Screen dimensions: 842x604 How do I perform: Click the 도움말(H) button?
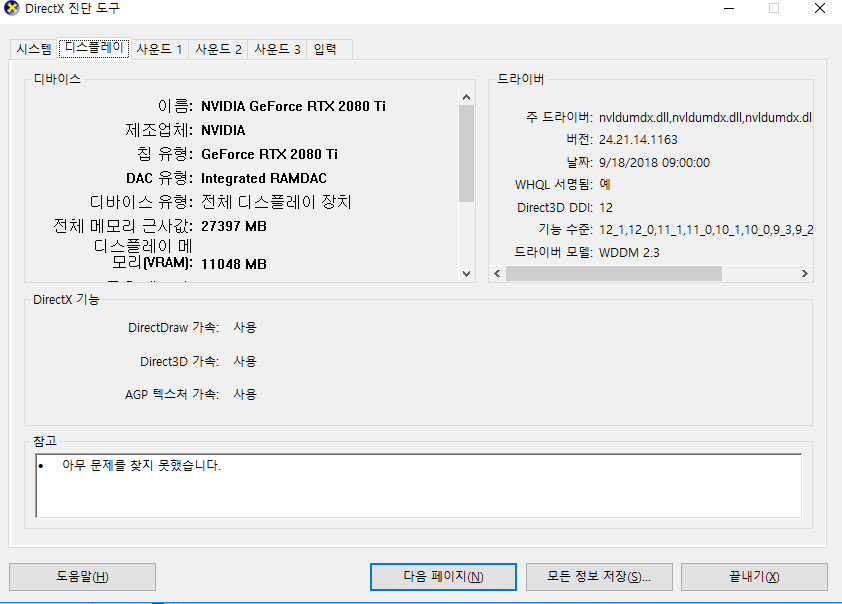tap(82, 577)
